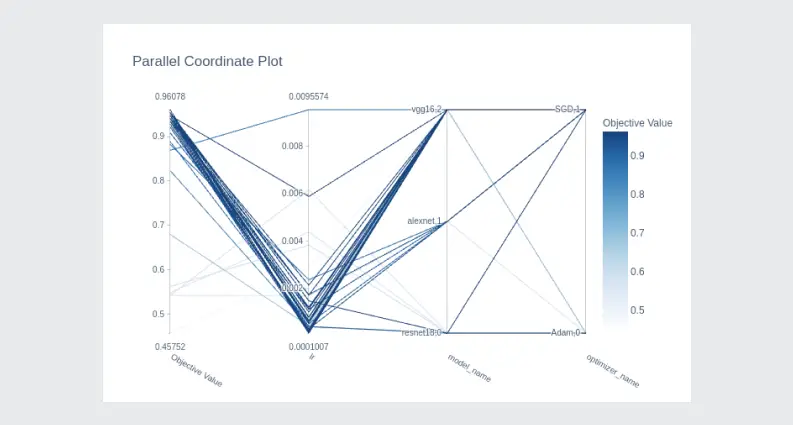Click the optimizer_name axis label
Viewport: 793px width, 425px height.
coord(612,370)
